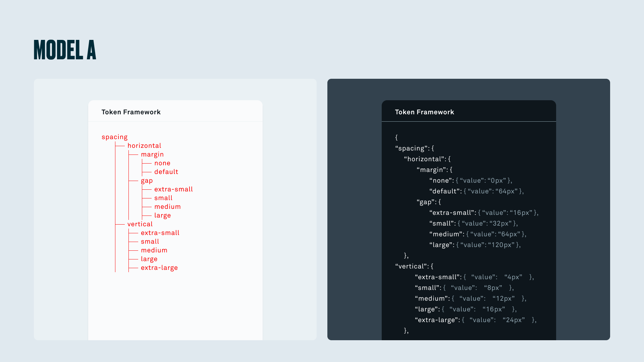Select the vertical tree node
The width and height of the screenshot is (644, 362).
tap(140, 224)
